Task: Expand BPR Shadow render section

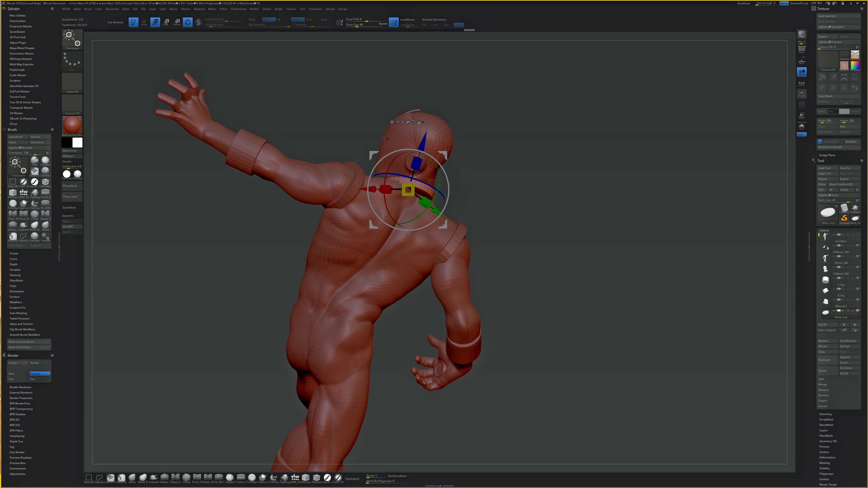Action: tap(18, 415)
